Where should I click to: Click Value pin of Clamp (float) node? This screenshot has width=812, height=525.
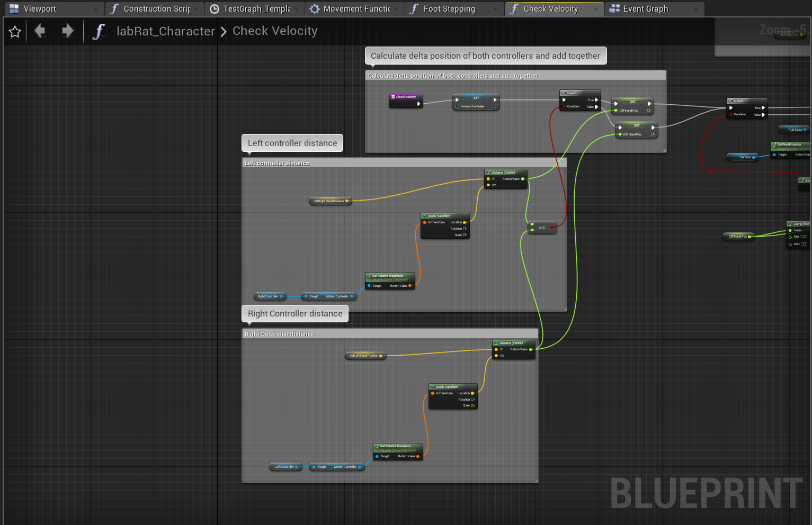click(790, 230)
